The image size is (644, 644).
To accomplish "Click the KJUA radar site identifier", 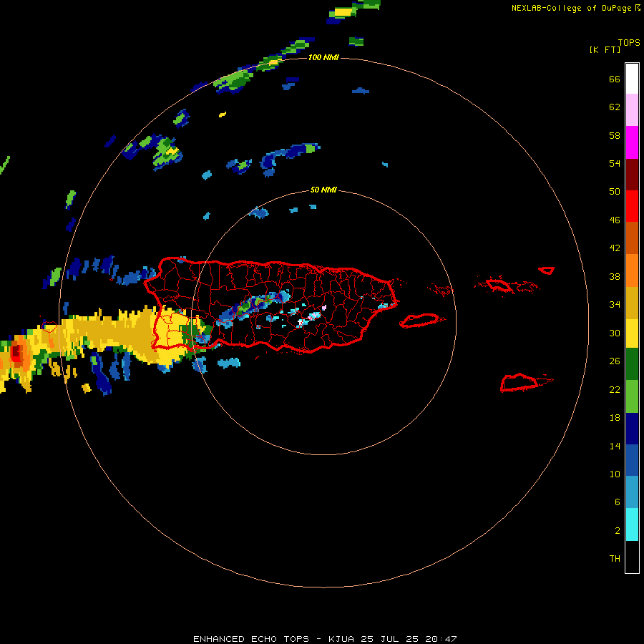I will pos(341,639).
